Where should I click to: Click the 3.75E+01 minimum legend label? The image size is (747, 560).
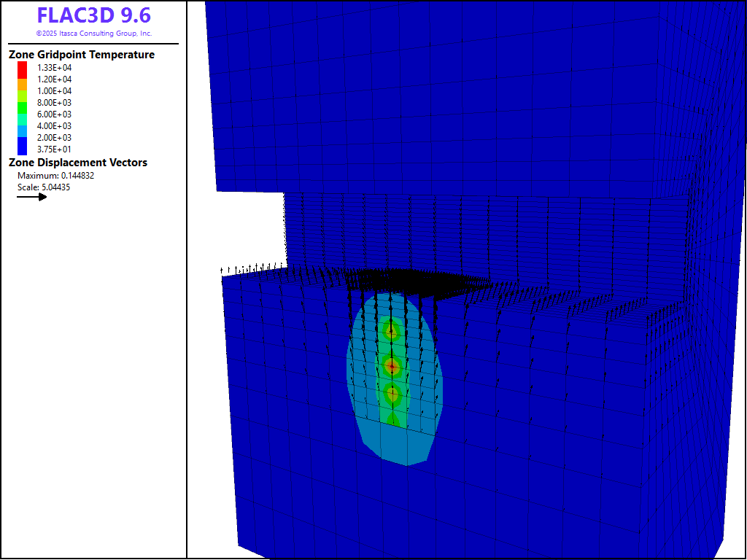tap(55, 149)
